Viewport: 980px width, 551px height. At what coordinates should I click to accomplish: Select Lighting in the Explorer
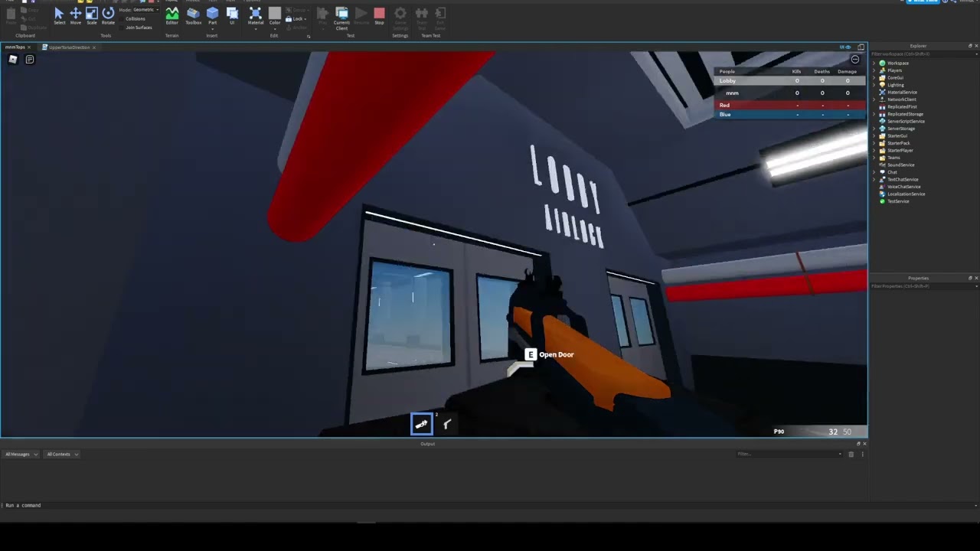click(896, 85)
